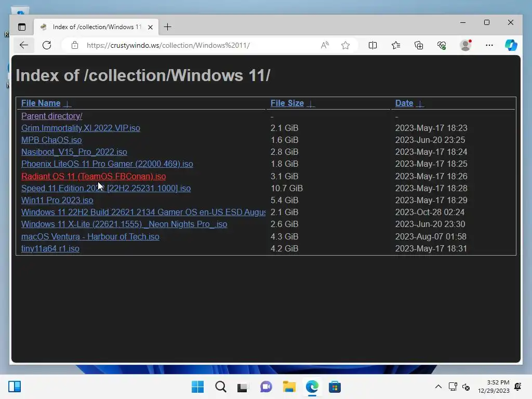View site information lock icon
The width and height of the screenshot is (532, 399).
click(75, 45)
